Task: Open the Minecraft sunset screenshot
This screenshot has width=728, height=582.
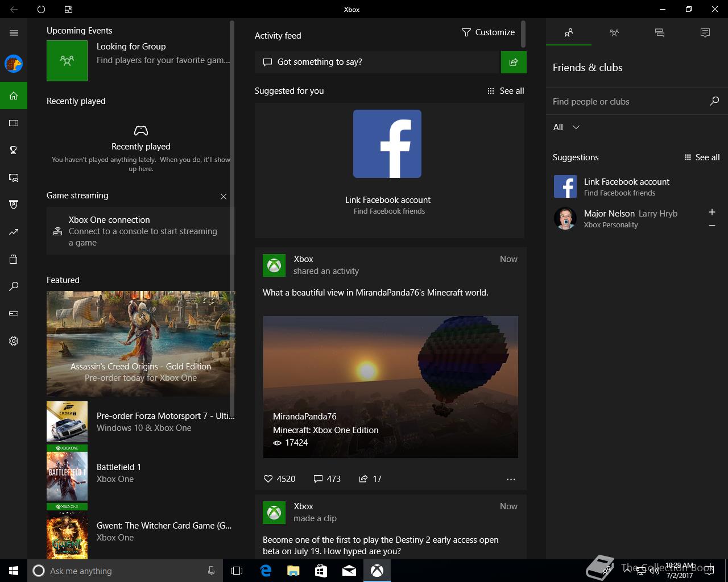Action: pyautogui.click(x=390, y=387)
